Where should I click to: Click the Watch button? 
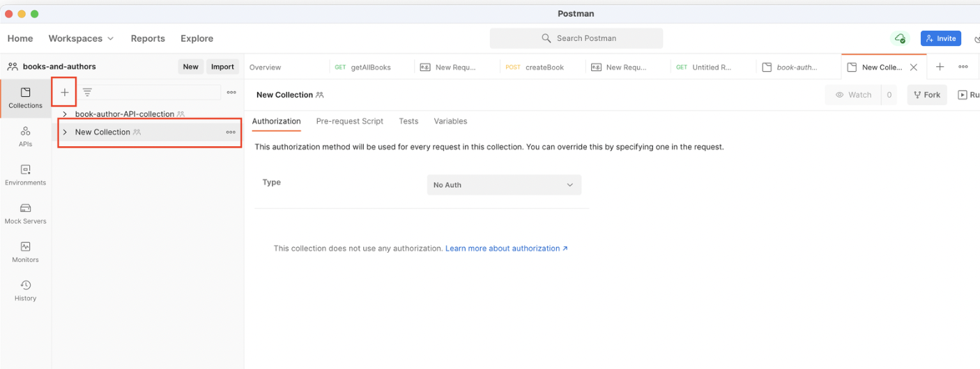point(853,95)
